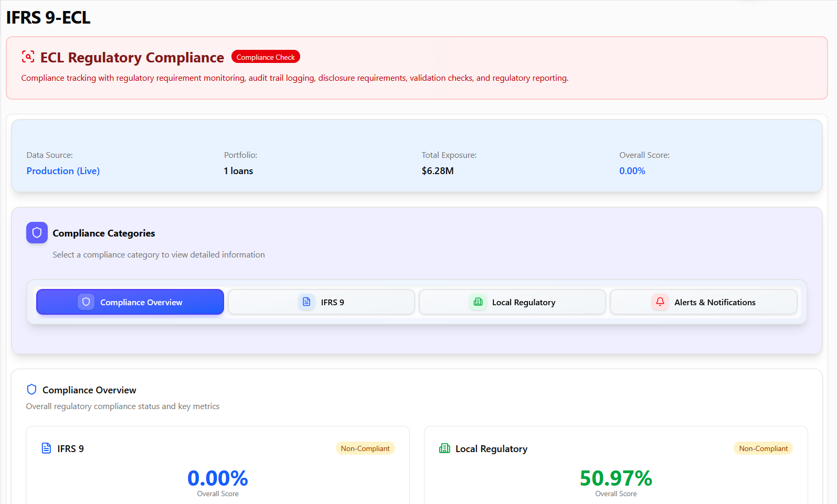Click the bell icon in Alerts & Notifications tab

coord(660,302)
